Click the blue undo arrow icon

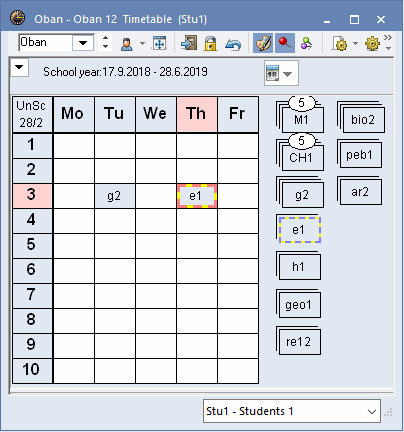[233, 44]
